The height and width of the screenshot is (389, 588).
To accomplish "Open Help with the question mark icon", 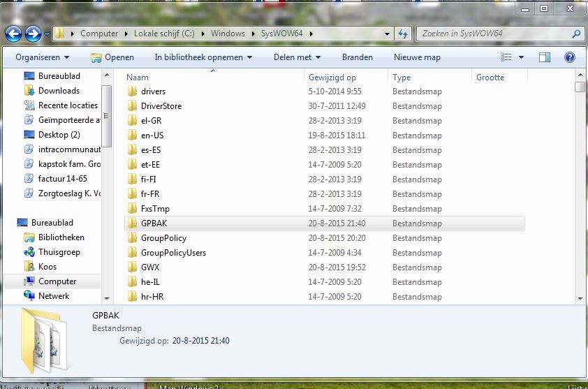I will point(569,57).
